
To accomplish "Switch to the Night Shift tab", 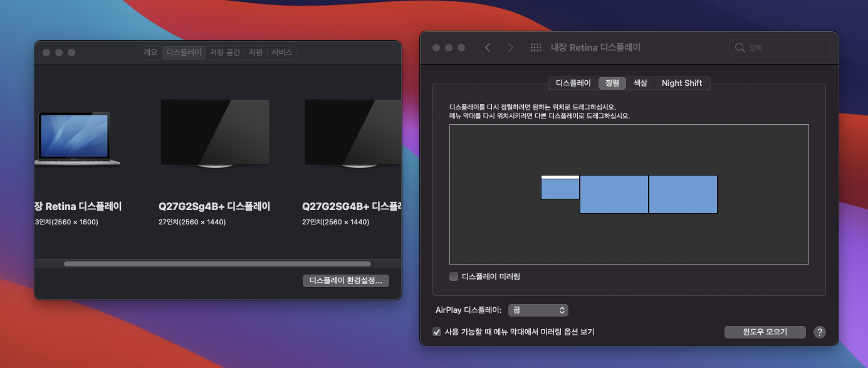I will [x=682, y=83].
